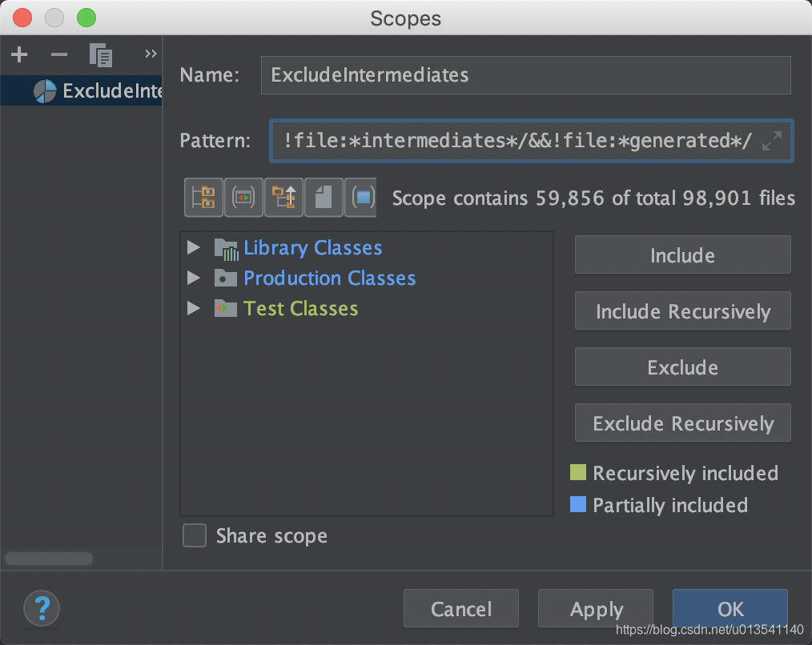Show more toolbar actions chevron
The image size is (812, 645).
151,54
